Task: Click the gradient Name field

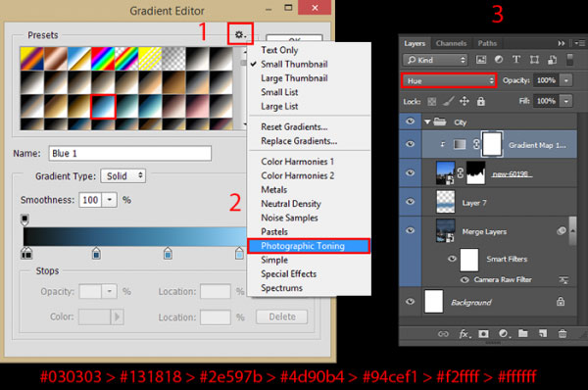Action: 129,154
